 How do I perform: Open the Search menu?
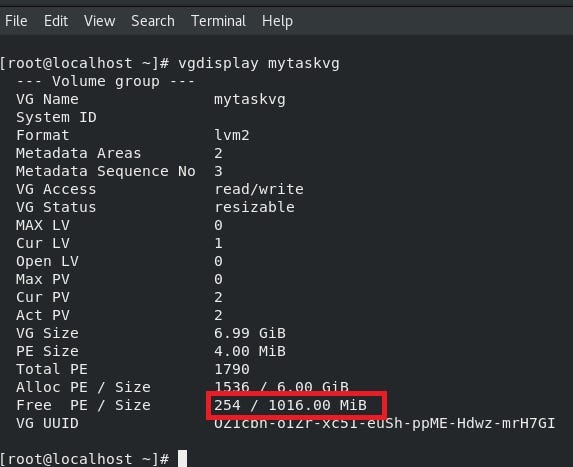153,21
